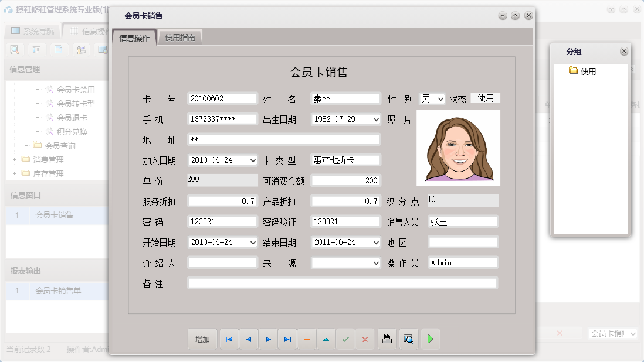Go to the previous record
Screen dimensions: 644x362
[x=248, y=339]
